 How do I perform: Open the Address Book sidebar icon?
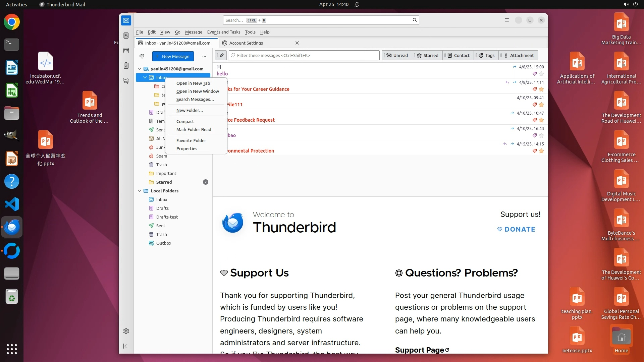(x=126, y=36)
